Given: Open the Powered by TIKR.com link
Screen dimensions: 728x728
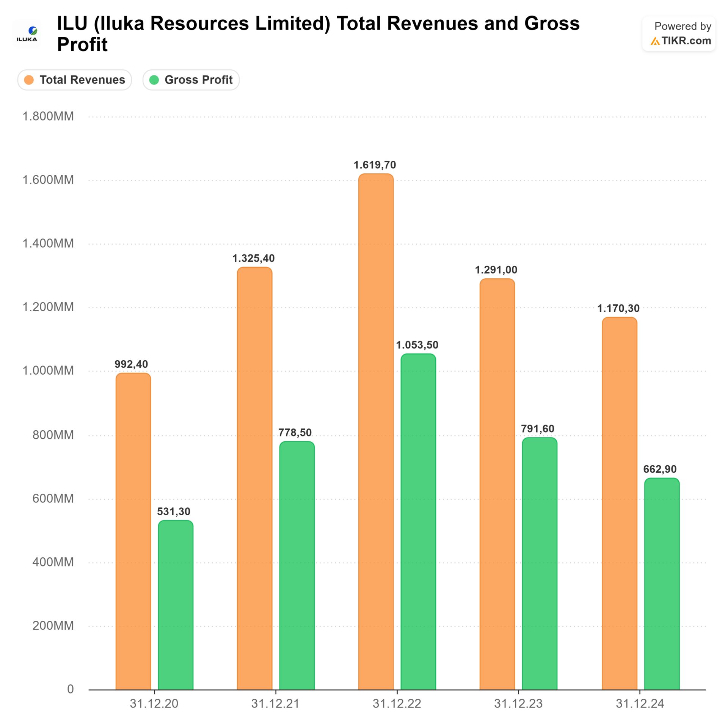Looking at the screenshot, I should (678, 34).
